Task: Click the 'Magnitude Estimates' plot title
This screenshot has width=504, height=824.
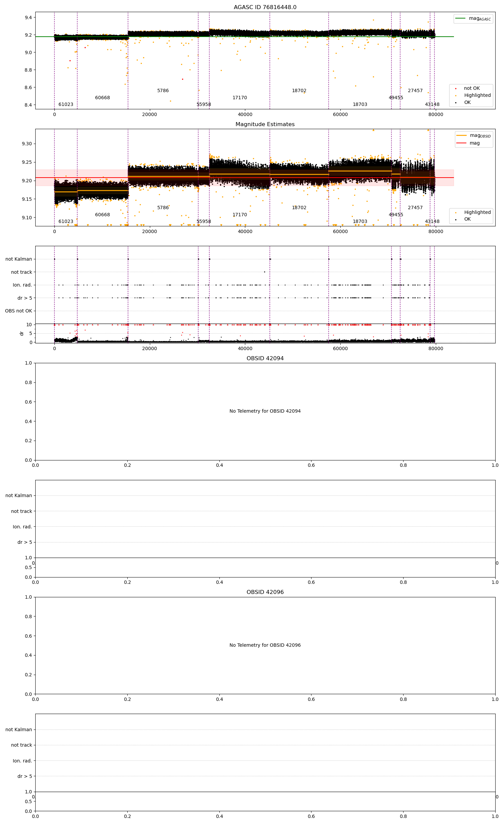Action: click(265, 124)
